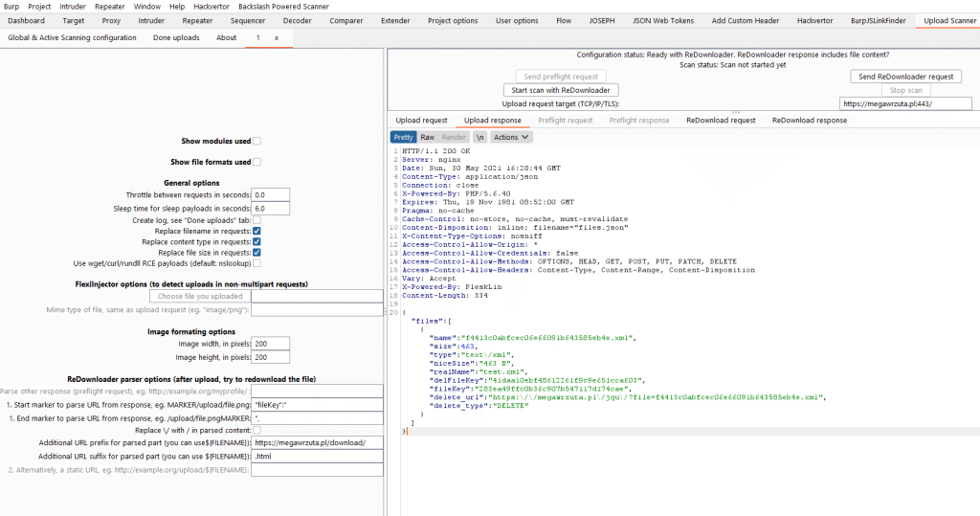Open the BurpJSLinkFinder tab
Image resolution: width=980 pixels, height=516 pixels.
[879, 21]
